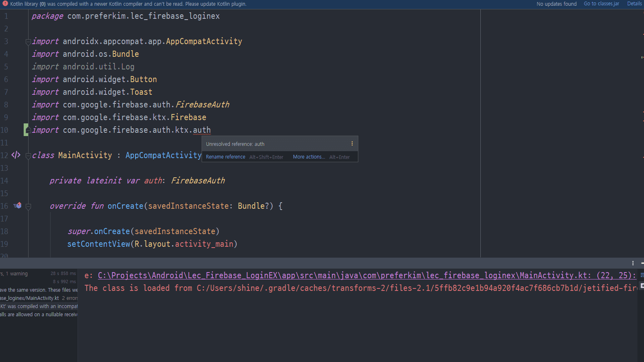Image resolution: width=644 pixels, height=362 pixels.
Task: Click the greyed 'android.util.Log' import
Action: (x=98, y=67)
